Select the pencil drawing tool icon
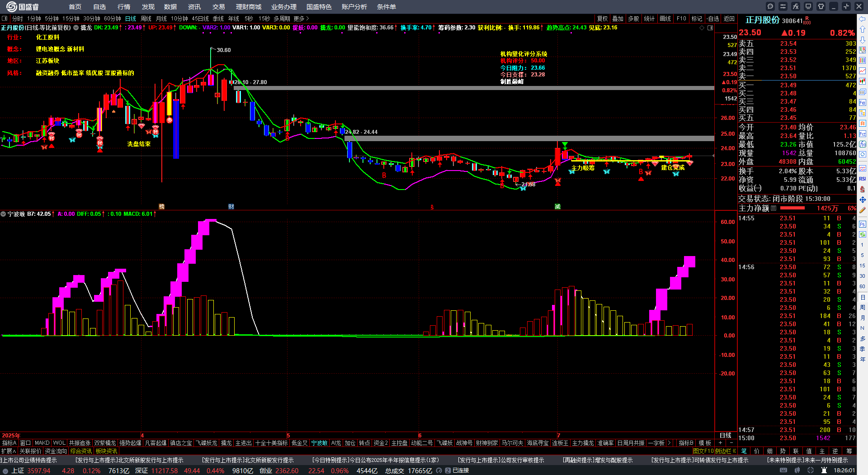 tap(863, 210)
